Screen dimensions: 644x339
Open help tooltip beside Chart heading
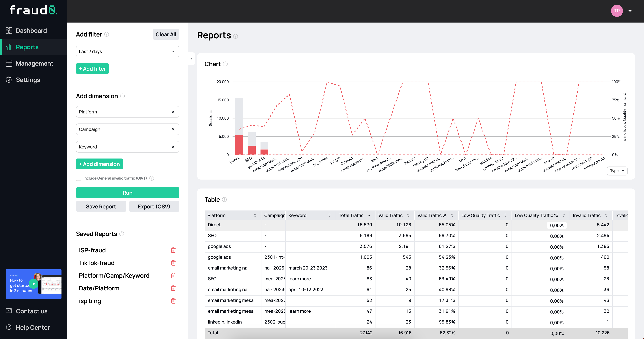225,64
